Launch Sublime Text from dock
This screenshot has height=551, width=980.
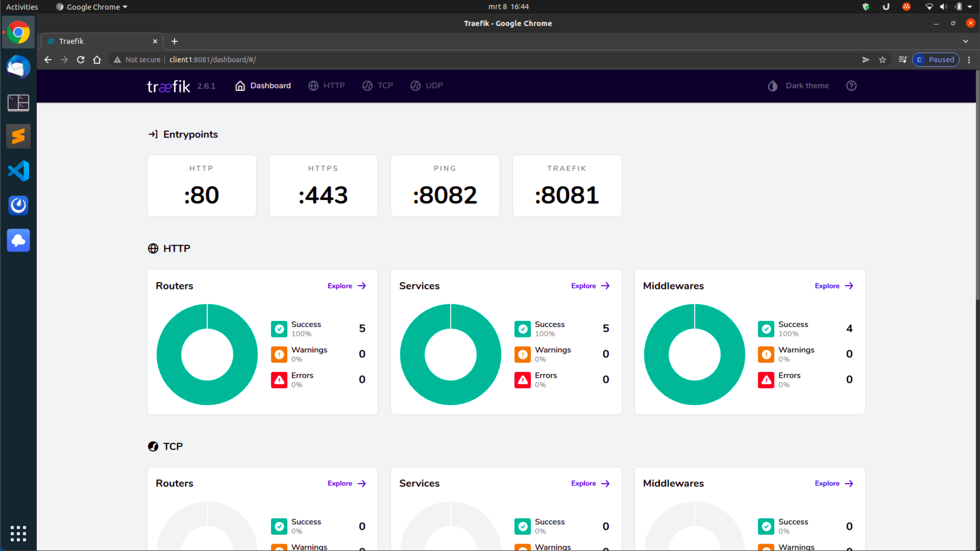(18, 136)
